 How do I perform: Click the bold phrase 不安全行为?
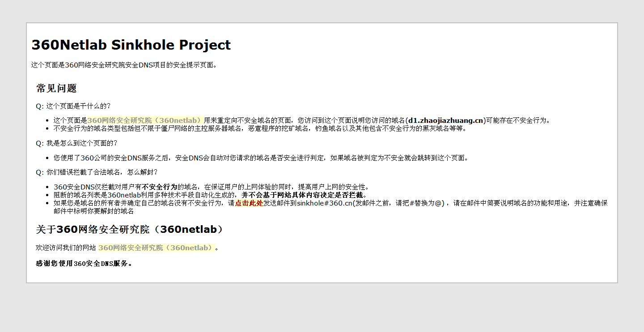pos(159,187)
